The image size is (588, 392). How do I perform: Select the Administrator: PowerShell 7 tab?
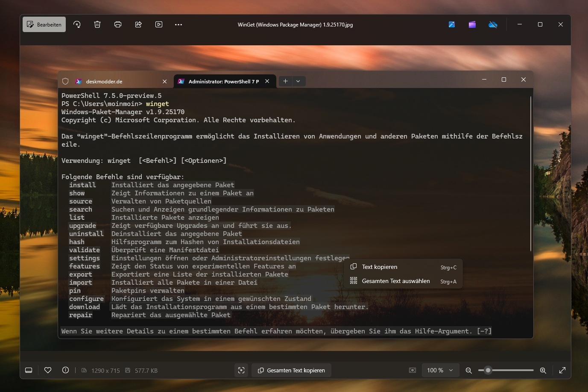pyautogui.click(x=224, y=81)
